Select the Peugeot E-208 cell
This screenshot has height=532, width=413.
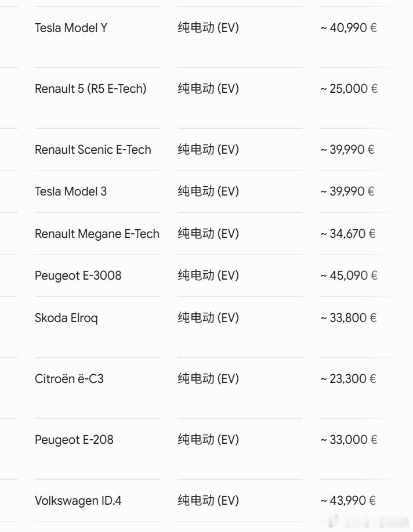pos(74,440)
